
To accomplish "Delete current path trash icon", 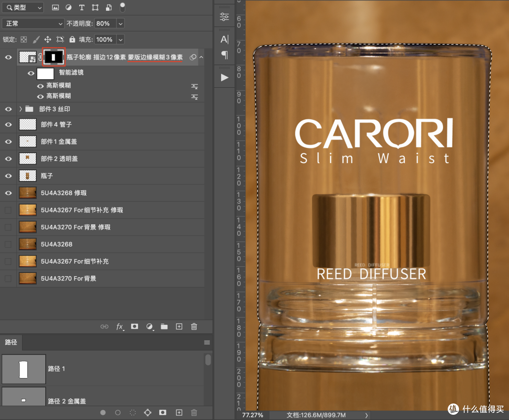I will [194, 412].
